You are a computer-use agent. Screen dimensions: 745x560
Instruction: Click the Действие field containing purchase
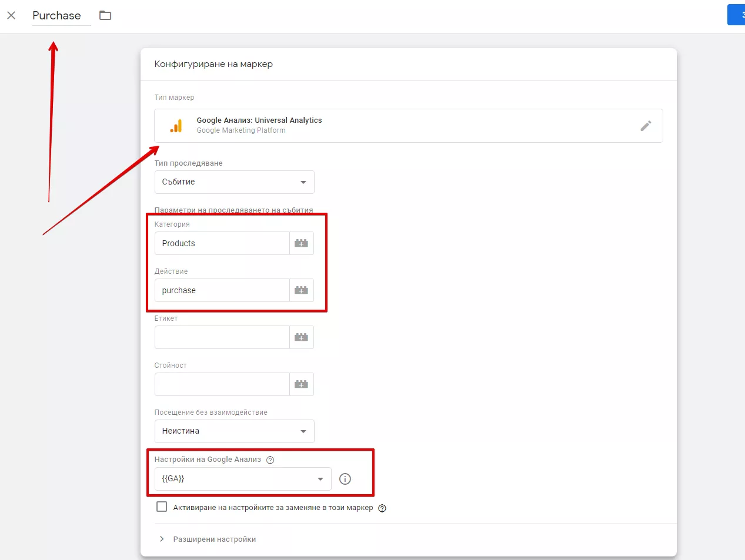(222, 290)
